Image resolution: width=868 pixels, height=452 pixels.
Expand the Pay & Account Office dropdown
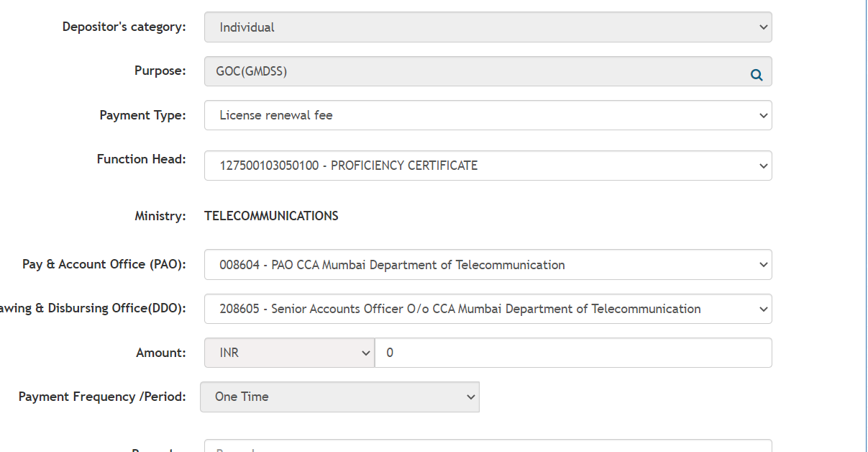[x=488, y=265]
